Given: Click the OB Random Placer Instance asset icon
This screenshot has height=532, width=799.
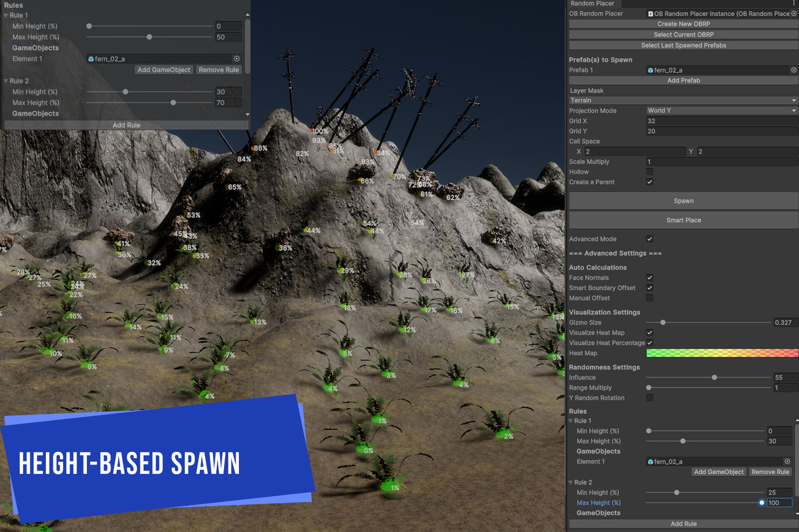Looking at the screenshot, I should 651,14.
